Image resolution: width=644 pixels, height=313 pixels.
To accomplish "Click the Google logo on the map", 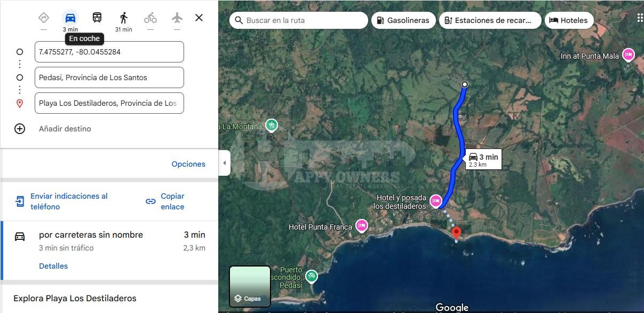I will coord(452,307).
